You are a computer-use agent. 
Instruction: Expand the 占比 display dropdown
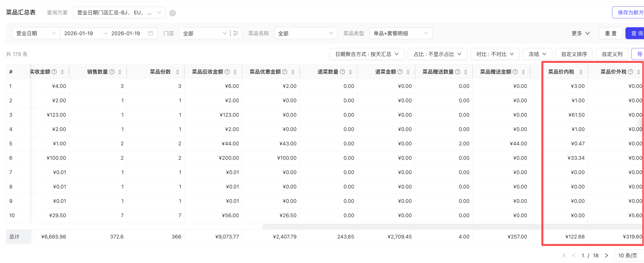click(437, 54)
